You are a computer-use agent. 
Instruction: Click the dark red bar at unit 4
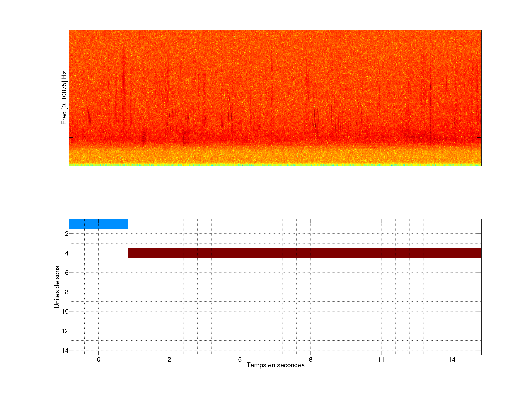[x=304, y=253]
